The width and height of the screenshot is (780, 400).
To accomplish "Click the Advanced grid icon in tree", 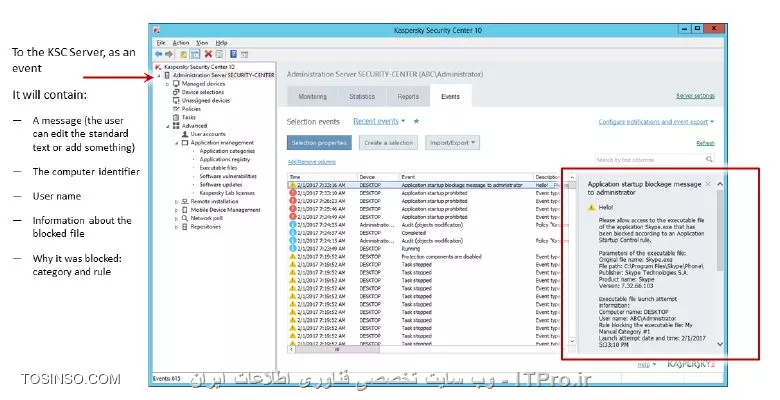I will tap(176, 126).
